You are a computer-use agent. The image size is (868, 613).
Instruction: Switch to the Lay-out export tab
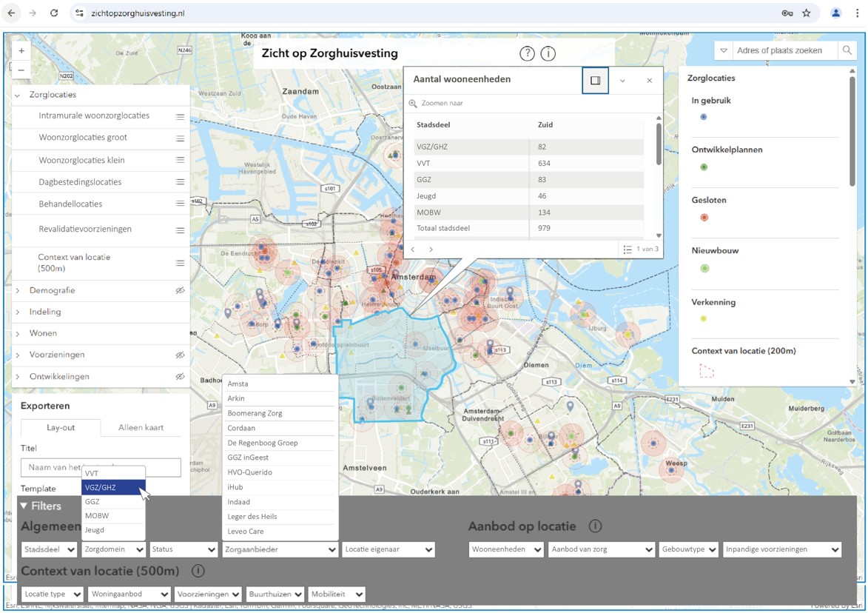pos(61,427)
